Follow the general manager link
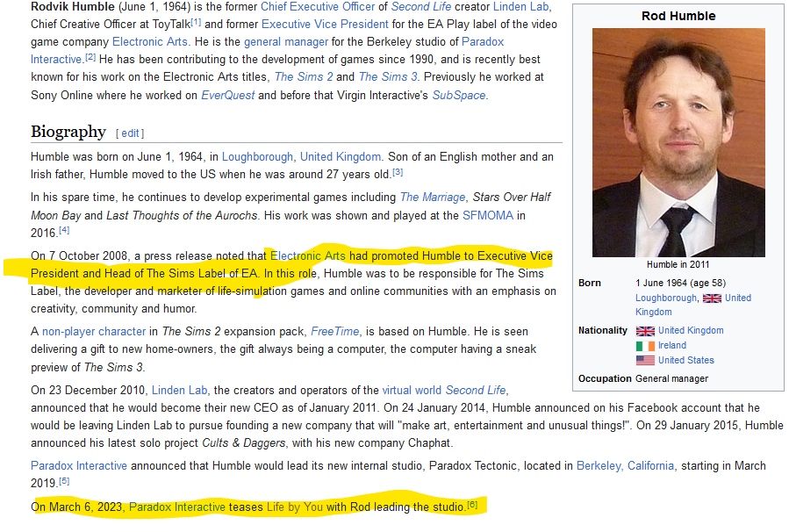789x532 pixels. [x=286, y=42]
